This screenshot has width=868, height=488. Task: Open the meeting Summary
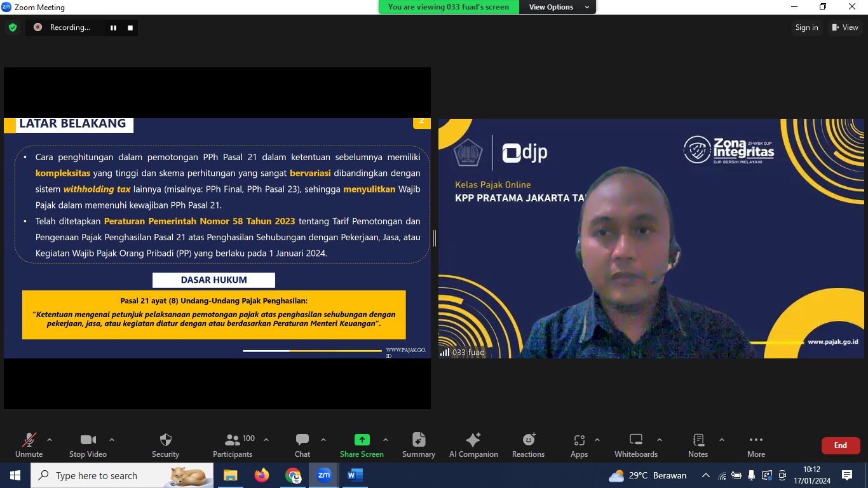418,445
